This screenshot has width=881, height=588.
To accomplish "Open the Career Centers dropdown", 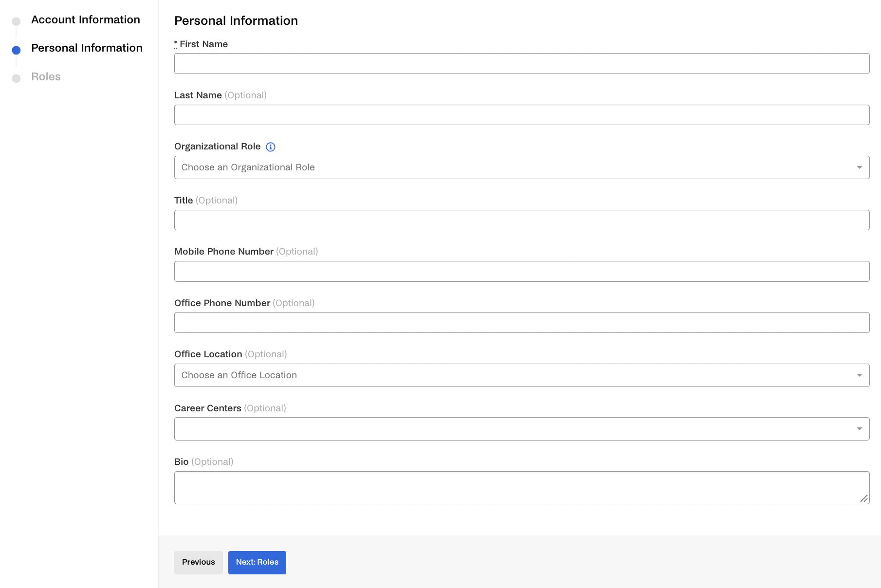I will pyautogui.click(x=522, y=429).
